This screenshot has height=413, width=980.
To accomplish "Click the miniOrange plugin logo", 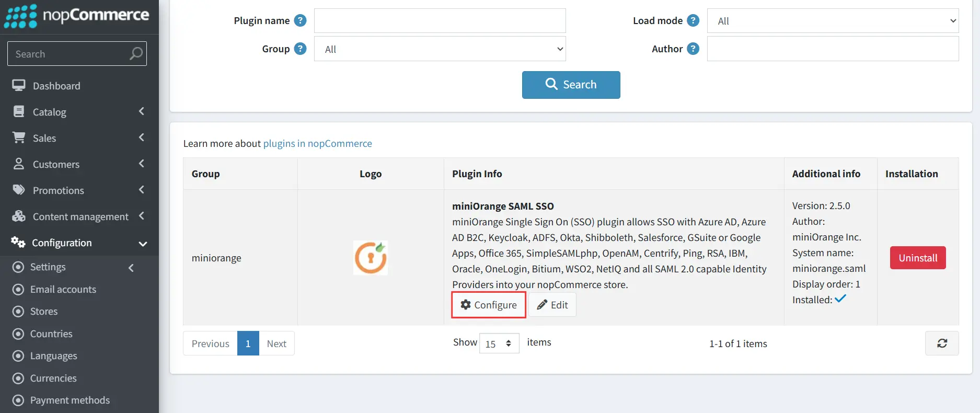I will 371,258.
